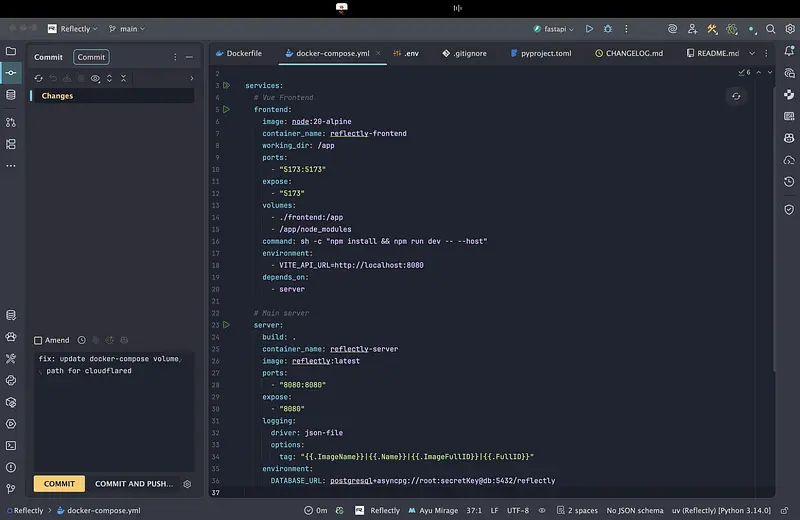Open the Reflectly project dropdown
800x520 pixels.
74,29
